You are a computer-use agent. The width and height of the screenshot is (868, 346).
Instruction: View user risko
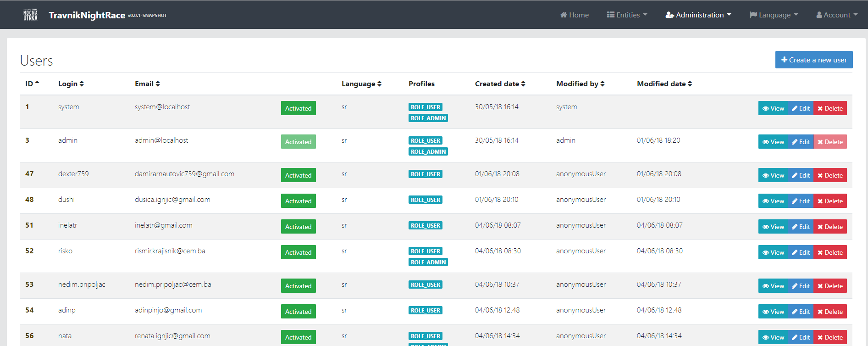[x=773, y=252]
